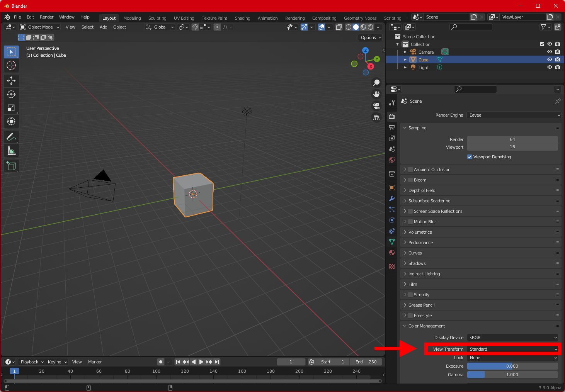This screenshot has width=565, height=392.
Task: Switch to rendered viewport shading
Action: (x=371, y=27)
